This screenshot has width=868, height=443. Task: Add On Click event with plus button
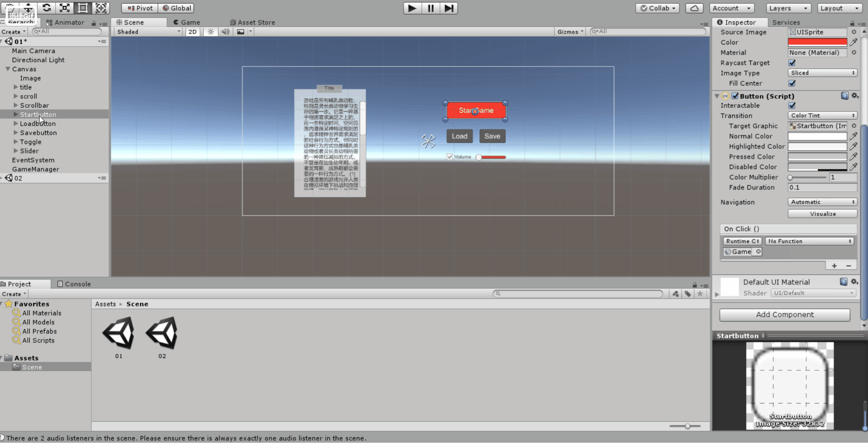(834, 266)
